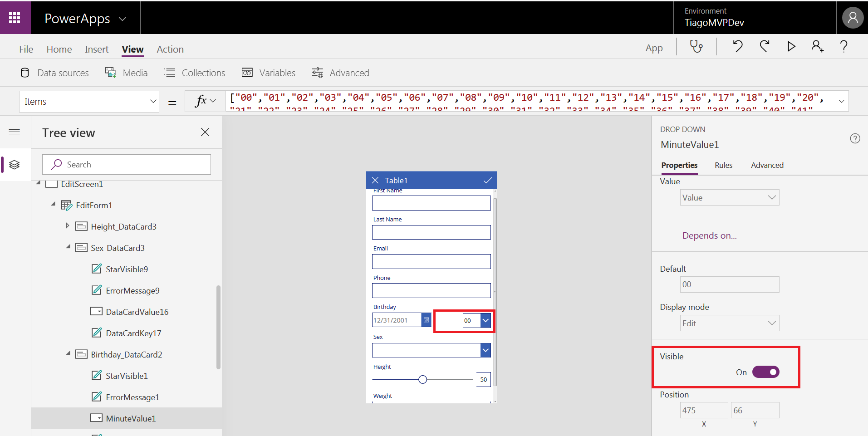This screenshot has height=436, width=868.
Task: Open Data sources panel
Action: (55, 73)
